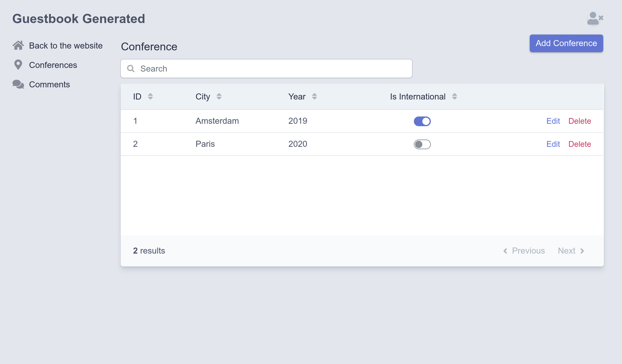Sort table by ID column arrows
The height and width of the screenshot is (364, 622).
click(150, 96)
